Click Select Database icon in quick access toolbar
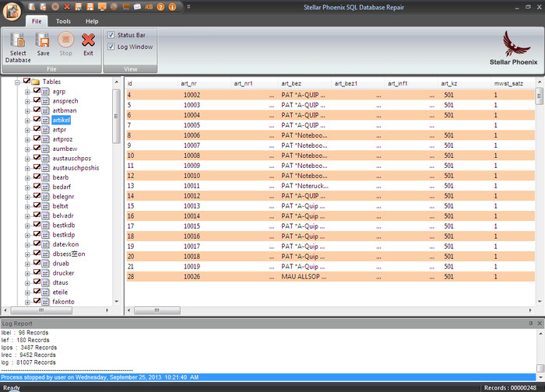Screen dimensions: 545x392 [31, 6]
